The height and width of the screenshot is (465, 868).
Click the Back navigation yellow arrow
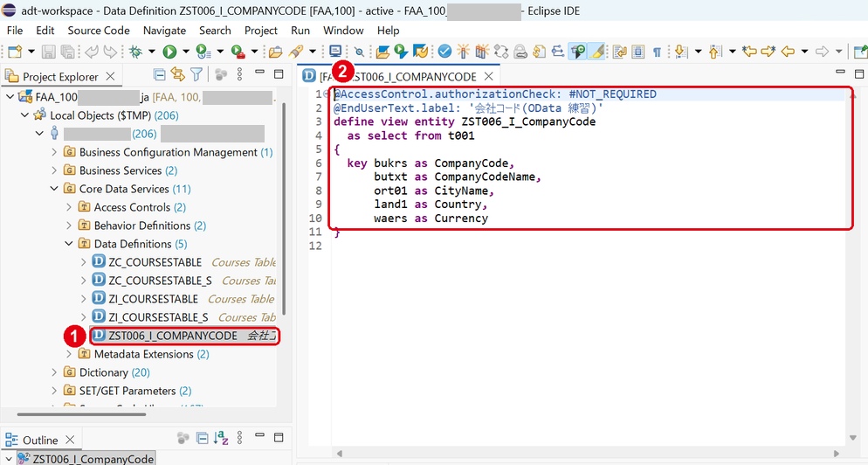[787, 52]
